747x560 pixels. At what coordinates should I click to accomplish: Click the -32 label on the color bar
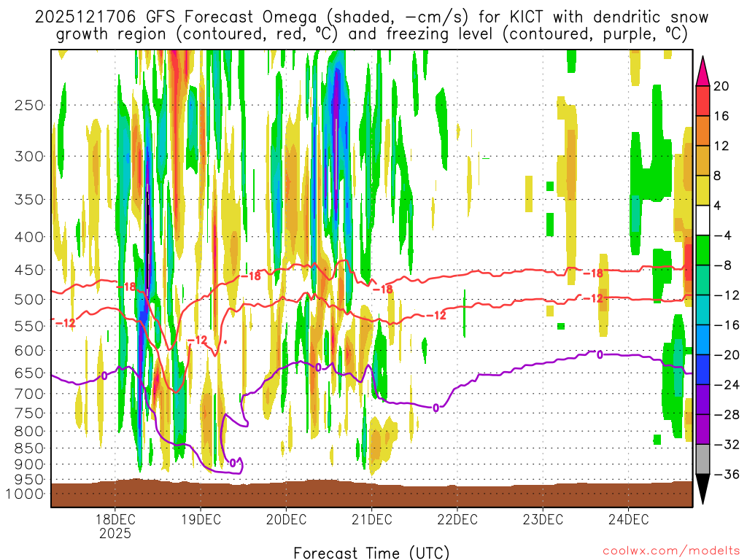(727, 445)
